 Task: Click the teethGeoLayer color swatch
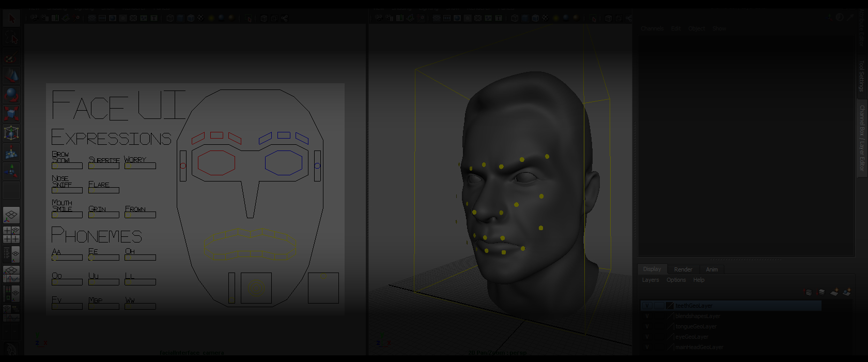point(670,306)
